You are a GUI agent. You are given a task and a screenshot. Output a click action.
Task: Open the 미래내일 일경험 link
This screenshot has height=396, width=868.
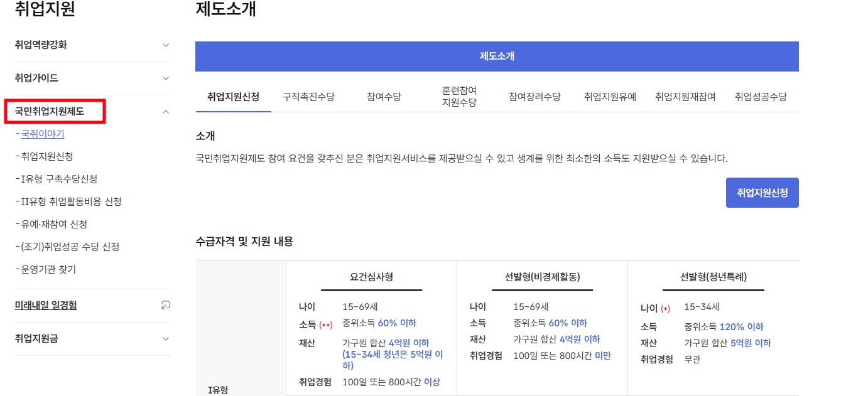coord(46,305)
